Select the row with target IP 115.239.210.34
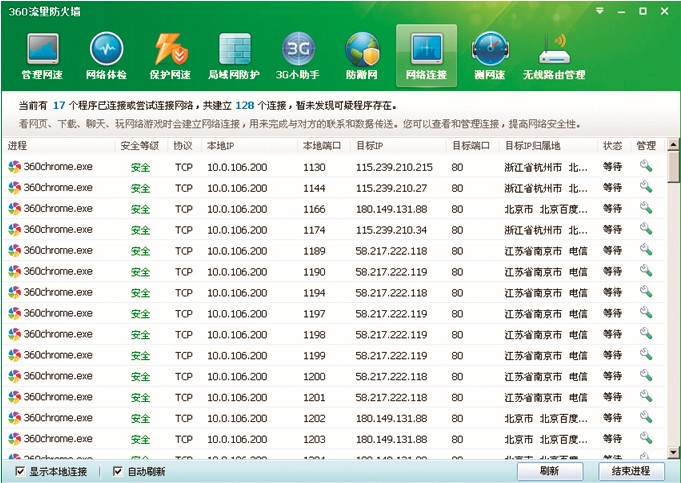The image size is (681, 483). click(334, 229)
